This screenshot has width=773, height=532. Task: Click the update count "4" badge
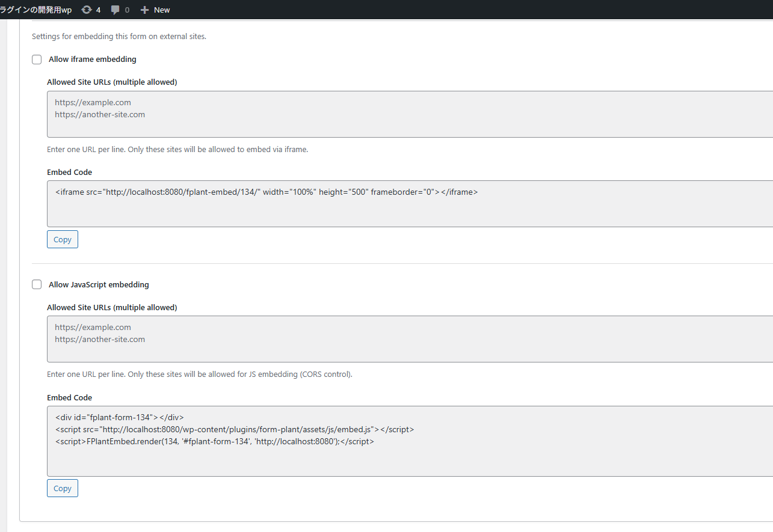click(x=99, y=10)
